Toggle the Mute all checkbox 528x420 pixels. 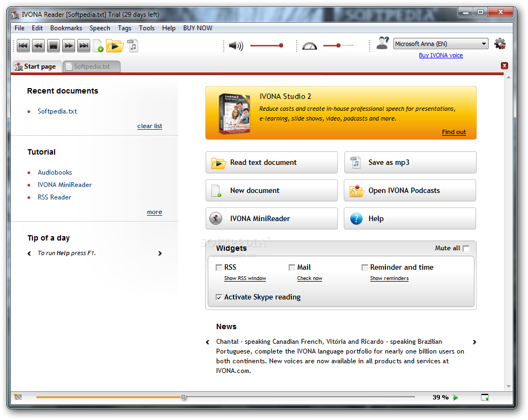[466, 249]
